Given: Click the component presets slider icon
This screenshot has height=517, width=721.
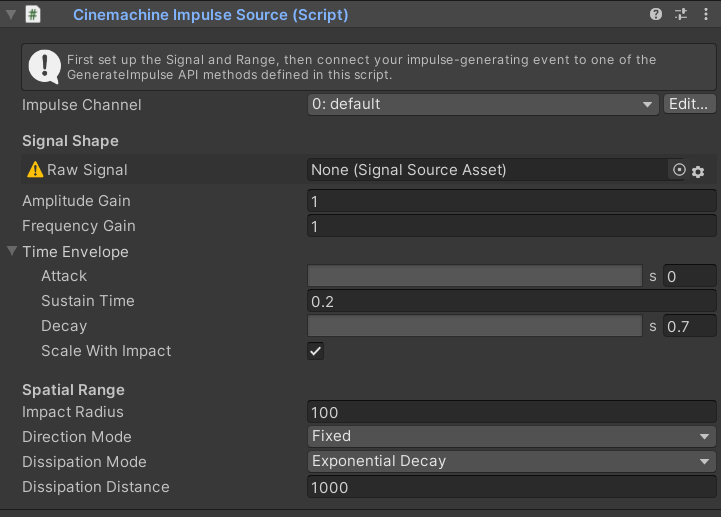Looking at the screenshot, I should coord(681,15).
